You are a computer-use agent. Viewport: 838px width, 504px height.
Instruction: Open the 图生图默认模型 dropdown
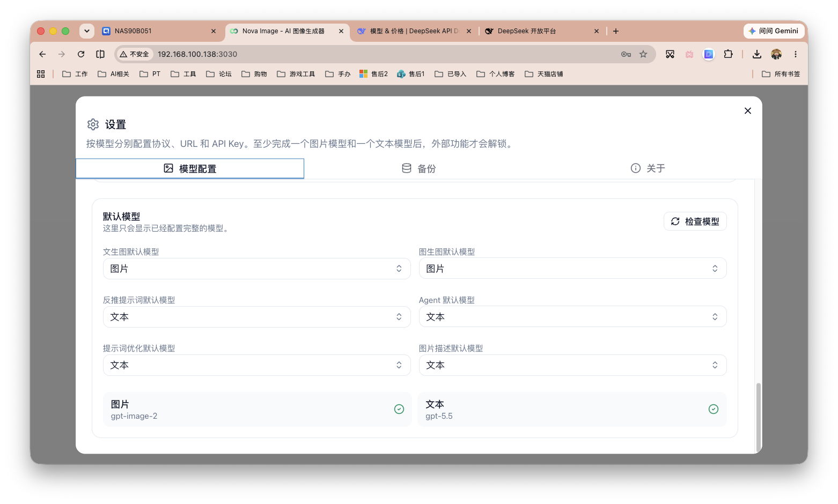[572, 269]
